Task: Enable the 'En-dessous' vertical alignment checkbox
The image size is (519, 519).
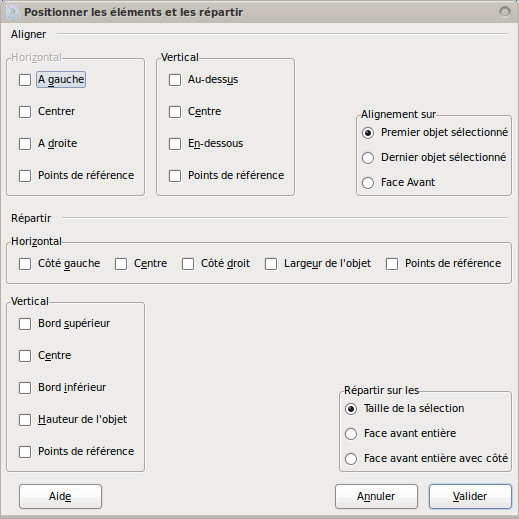Action: (175, 144)
